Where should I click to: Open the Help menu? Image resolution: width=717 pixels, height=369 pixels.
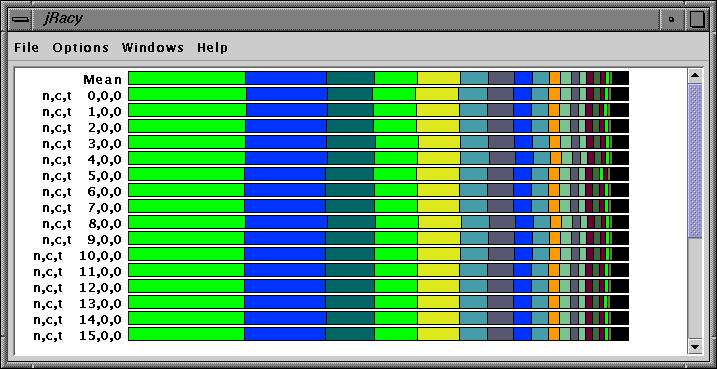pyautogui.click(x=212, y=48)
